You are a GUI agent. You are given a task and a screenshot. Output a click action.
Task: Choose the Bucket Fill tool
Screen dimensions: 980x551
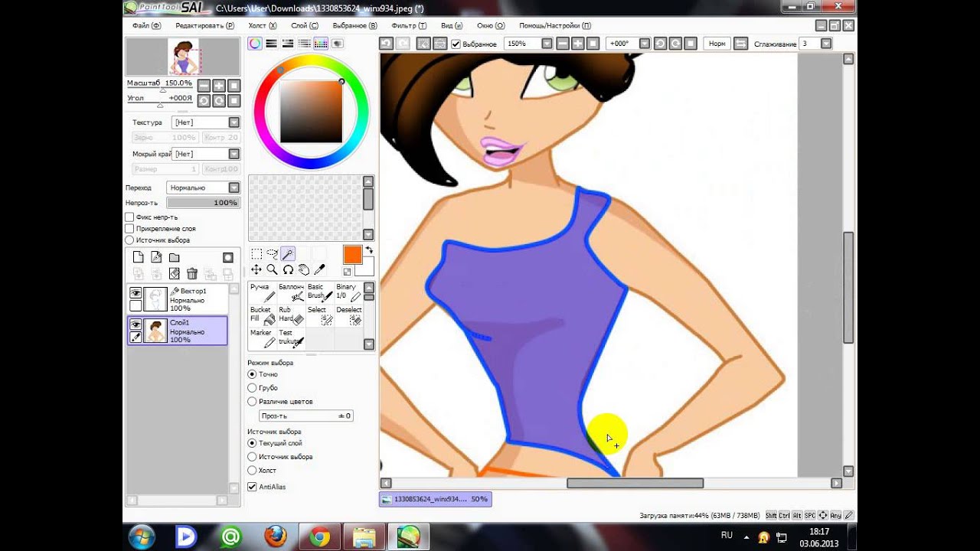pyautogui.click(x=263, y=315)
